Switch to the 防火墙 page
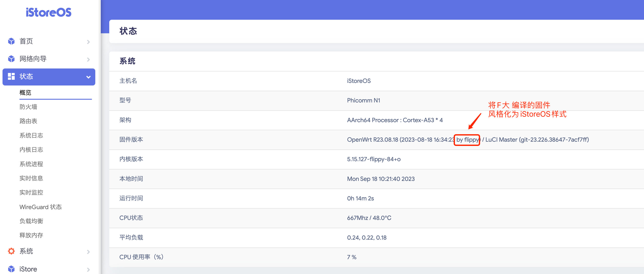This screenshot has width=644, height=274. coord(28,106)
